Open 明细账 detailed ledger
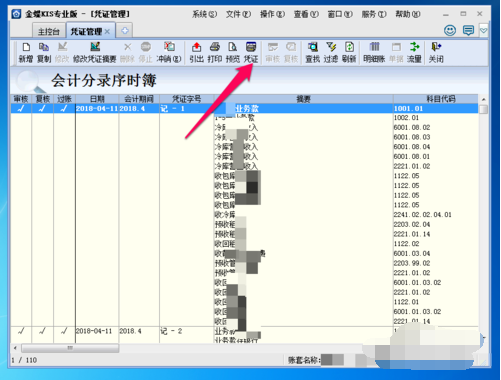This screenshot has height=380, width=501. click(x=374, y=53)
